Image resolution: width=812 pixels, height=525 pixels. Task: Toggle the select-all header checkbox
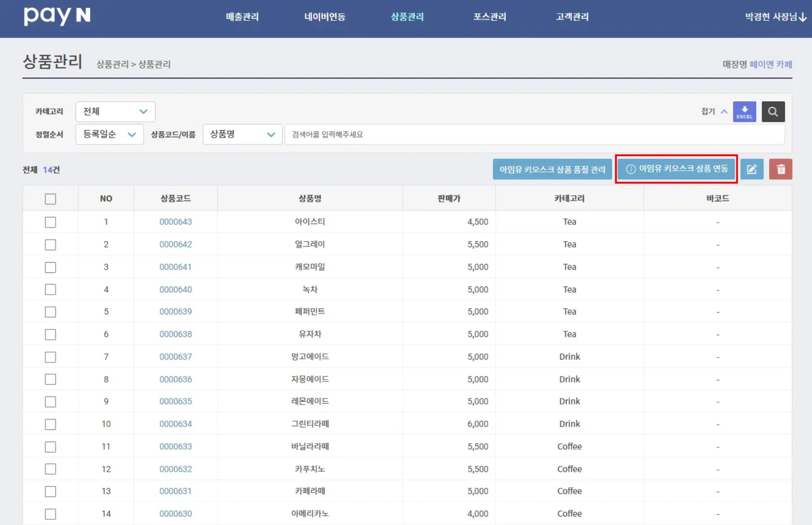coord(50,199)
